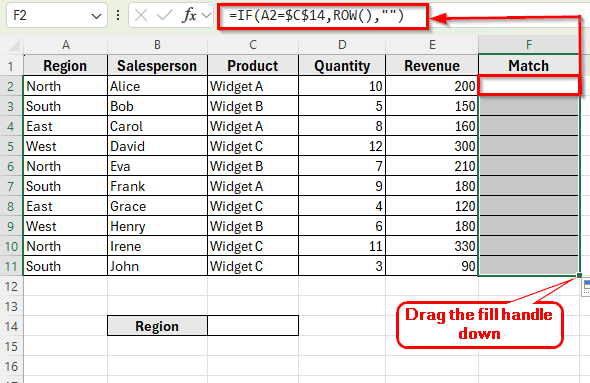Click the Product header cell
Screen dimensions: 590x383
253,66
